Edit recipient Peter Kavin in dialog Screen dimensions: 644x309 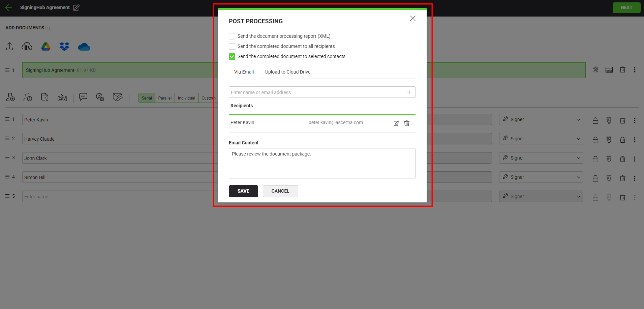(396, 123)
